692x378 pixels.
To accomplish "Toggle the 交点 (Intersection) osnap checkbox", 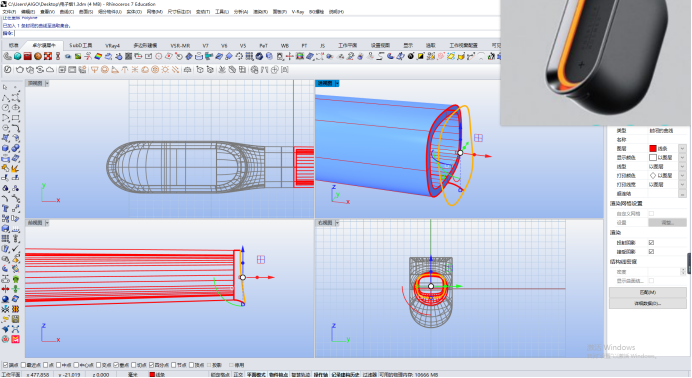I will (x=98, y=365).
